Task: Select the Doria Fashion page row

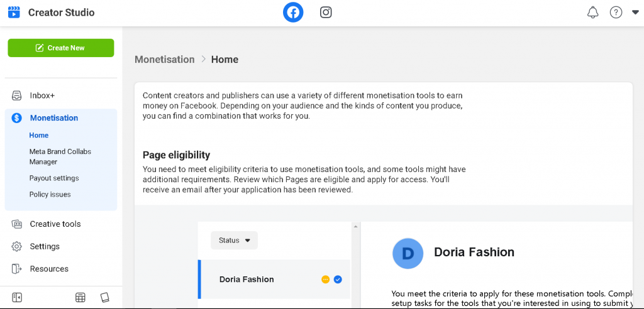Action: tap(274, 279)
